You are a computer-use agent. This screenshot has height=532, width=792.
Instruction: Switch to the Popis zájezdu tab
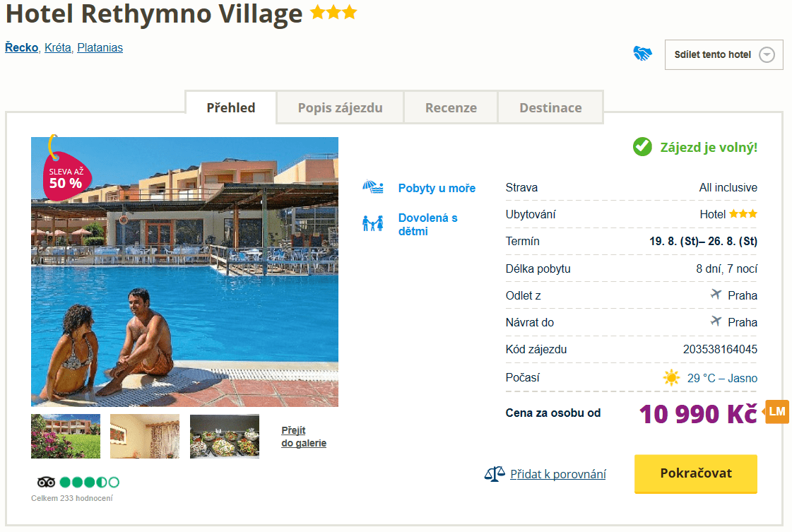click(x=340, y=108)
